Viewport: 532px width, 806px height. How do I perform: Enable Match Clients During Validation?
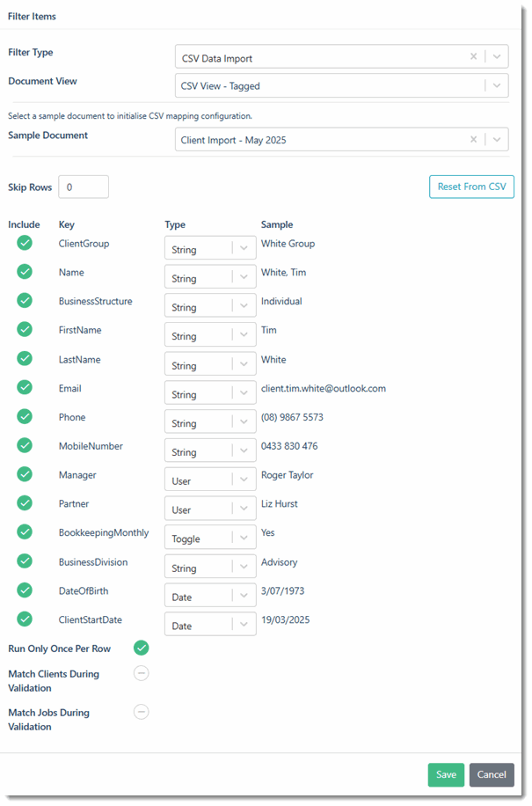click(142, 673)
